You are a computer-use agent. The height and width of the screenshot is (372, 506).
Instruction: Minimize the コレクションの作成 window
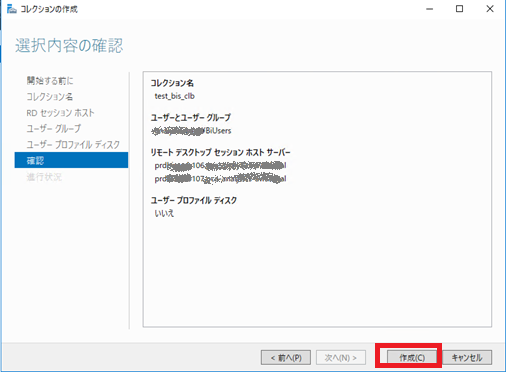pos(430,9)
